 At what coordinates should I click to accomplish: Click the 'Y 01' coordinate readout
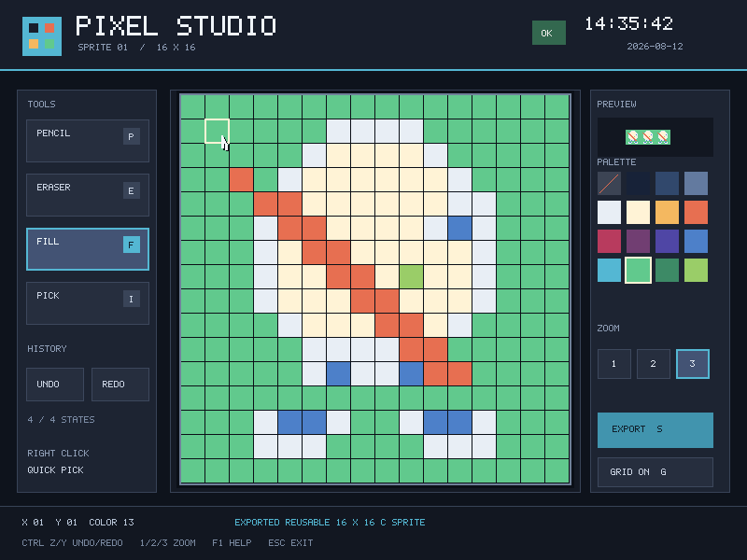(x=66, y=523)
